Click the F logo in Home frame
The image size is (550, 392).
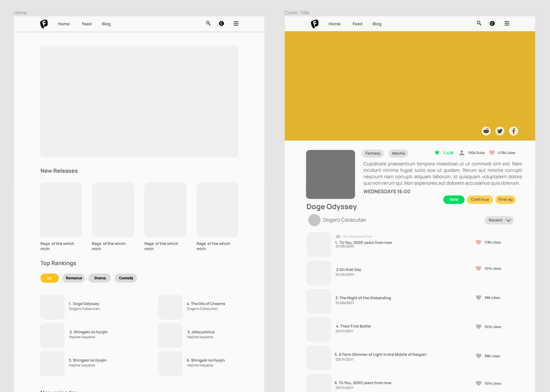(x=44, y=24)
